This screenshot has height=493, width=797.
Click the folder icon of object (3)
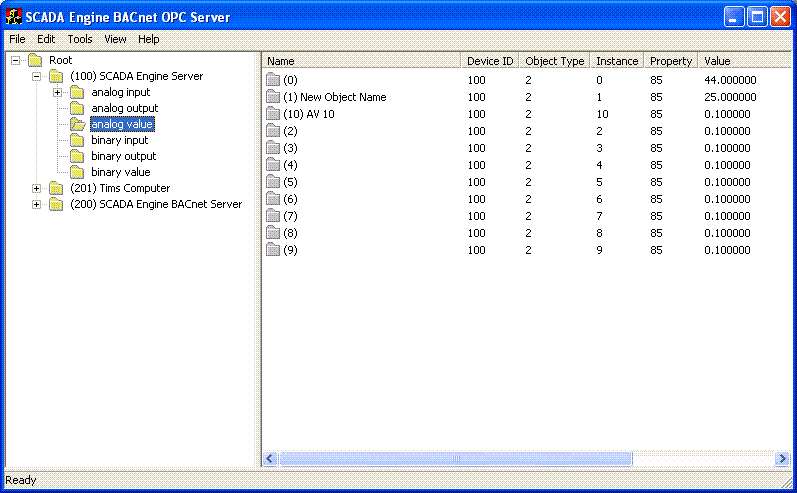[x=273, y=148]
